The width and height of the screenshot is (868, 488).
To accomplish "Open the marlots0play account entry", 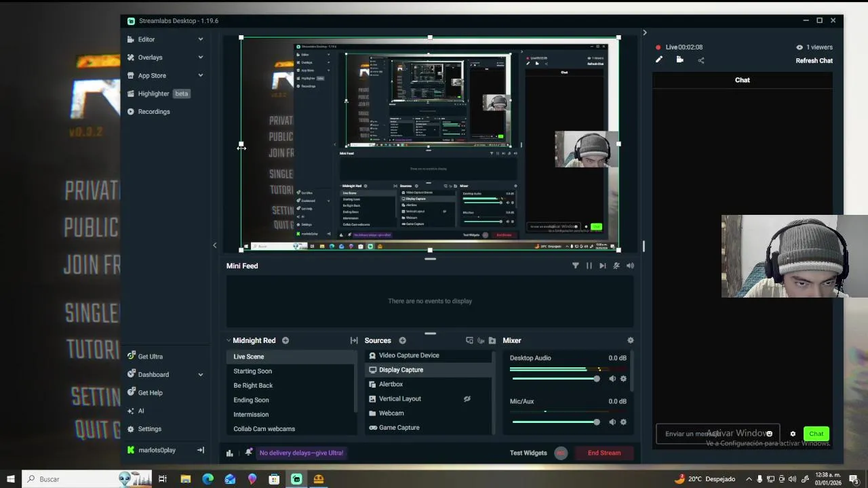I will click(157, 450).
